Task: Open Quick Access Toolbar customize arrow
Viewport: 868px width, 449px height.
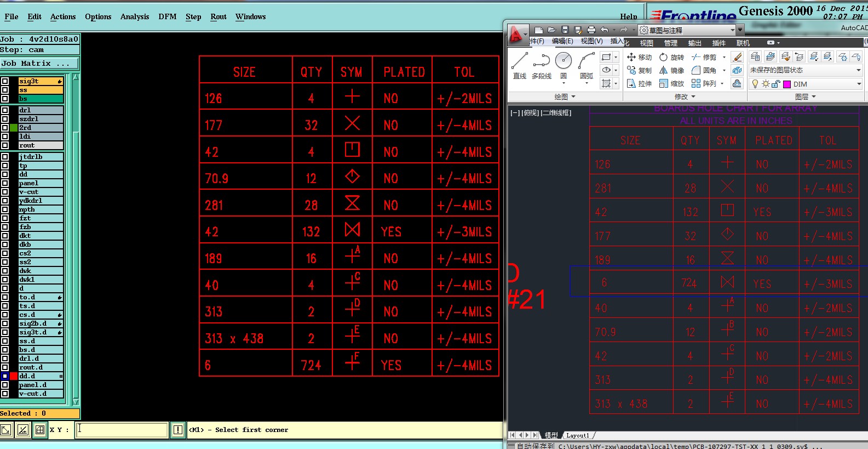Action: click(x=740, y=30)
